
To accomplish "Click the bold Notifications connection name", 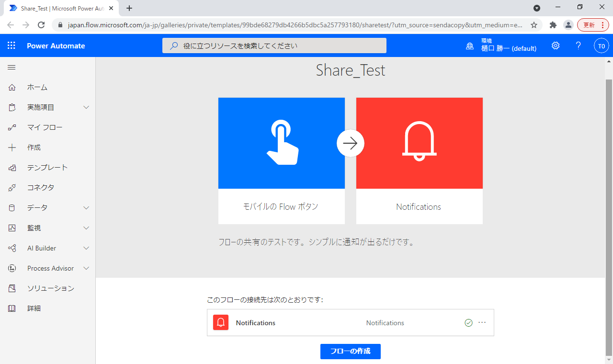I will tap(256, 323).
